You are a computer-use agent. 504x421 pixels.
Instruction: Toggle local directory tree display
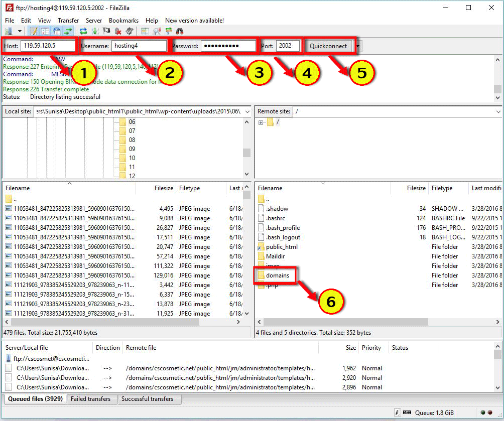(45, 31)
